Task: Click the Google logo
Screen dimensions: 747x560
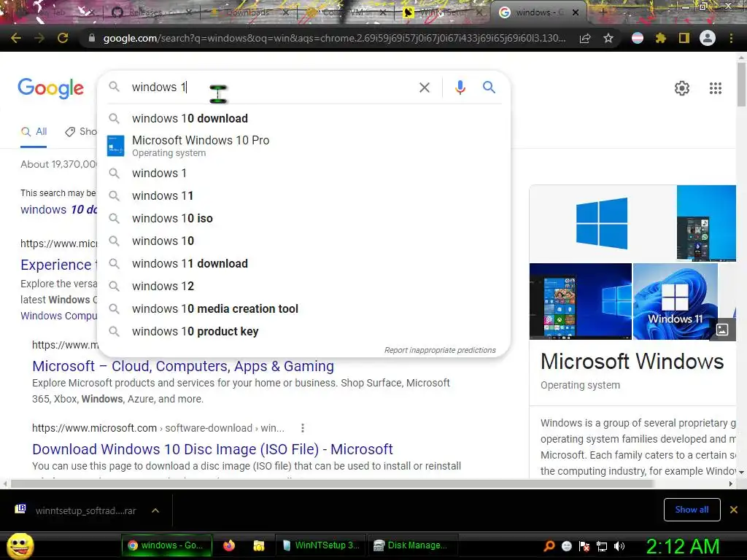Action: coord(51,88)
